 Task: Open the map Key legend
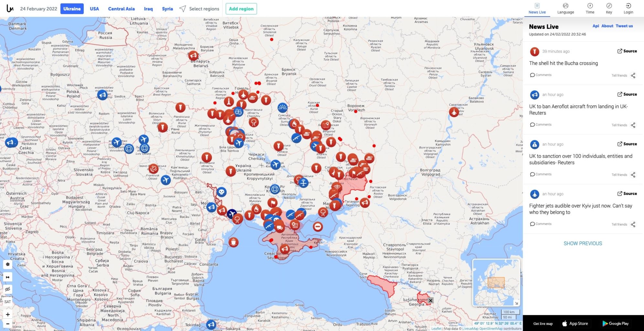pyautogui.click(x=609, y=9)
